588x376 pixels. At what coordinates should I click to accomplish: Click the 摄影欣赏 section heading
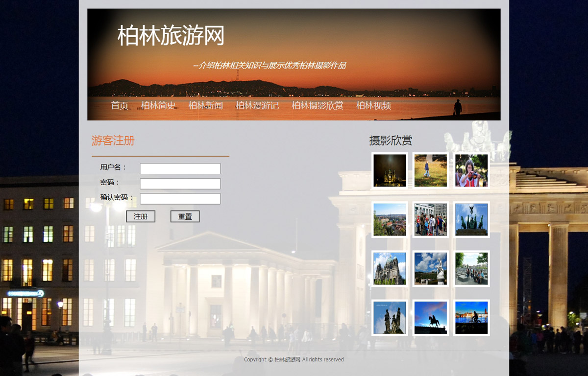pyautogui.click(x=391, y=141)
